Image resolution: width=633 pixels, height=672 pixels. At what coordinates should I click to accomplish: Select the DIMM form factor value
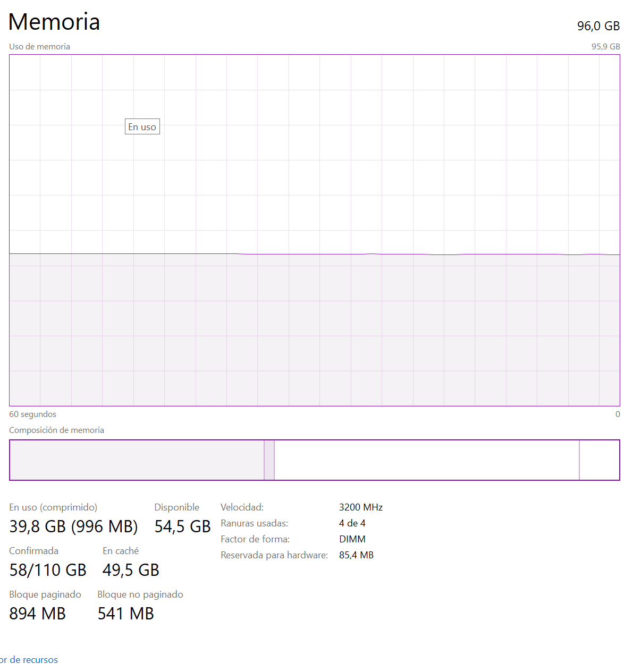pos(352,539)
